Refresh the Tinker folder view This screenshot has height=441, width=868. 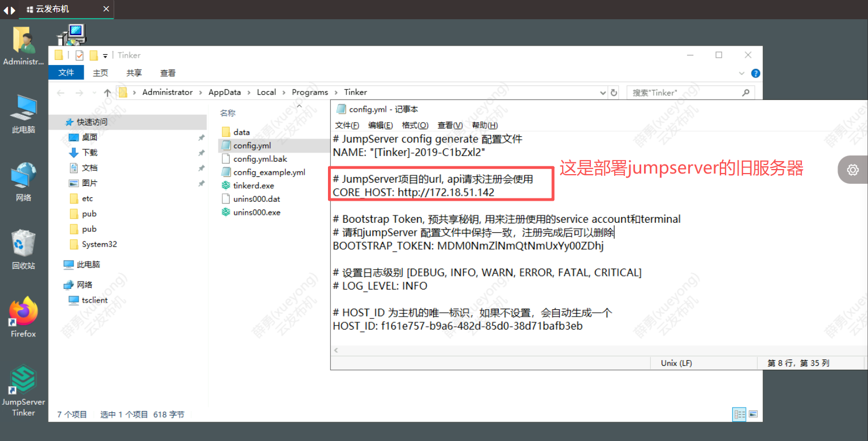[614, 92]
